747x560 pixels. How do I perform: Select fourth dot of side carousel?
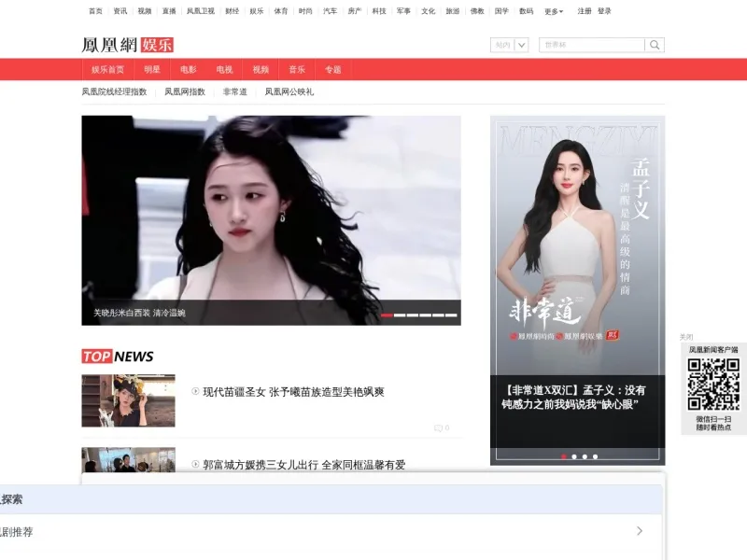(x=595, y=456)
